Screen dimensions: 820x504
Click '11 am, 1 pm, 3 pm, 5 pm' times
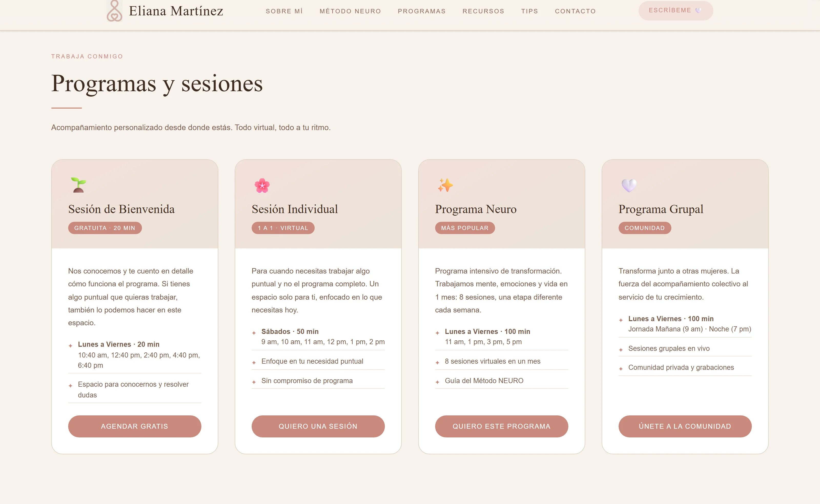pyautogui.click(x=483, y=342)
